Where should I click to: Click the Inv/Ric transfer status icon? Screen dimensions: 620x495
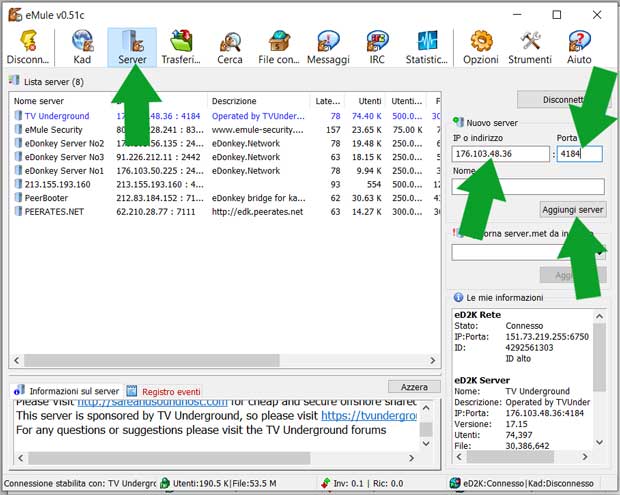coord(325,483)
